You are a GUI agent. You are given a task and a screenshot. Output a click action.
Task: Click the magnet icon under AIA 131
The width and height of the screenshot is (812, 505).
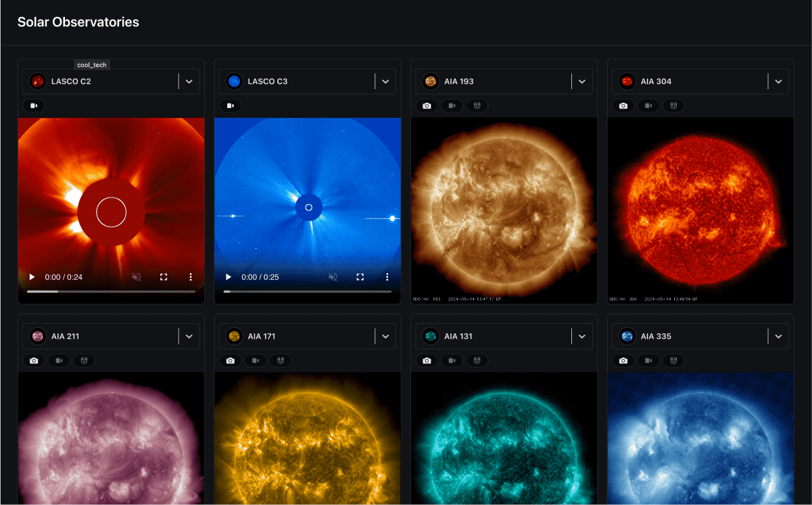pyautogui.click(x=477, y=360)
